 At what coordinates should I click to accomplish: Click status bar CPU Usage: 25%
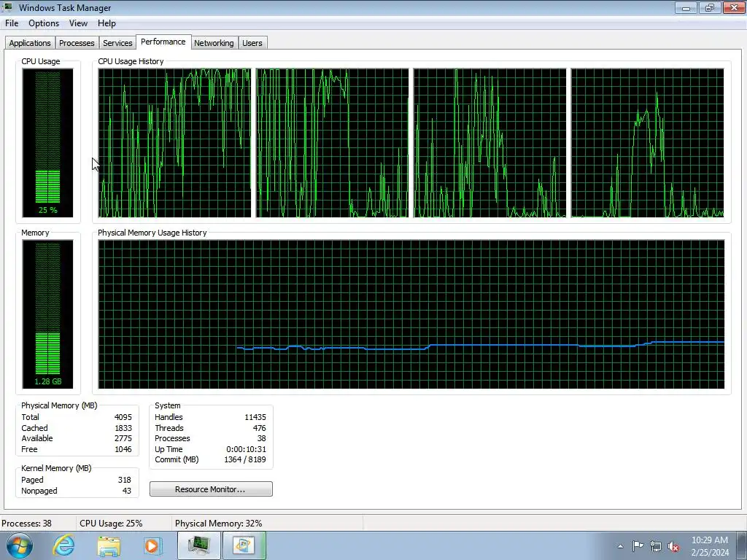coord(111,524)
